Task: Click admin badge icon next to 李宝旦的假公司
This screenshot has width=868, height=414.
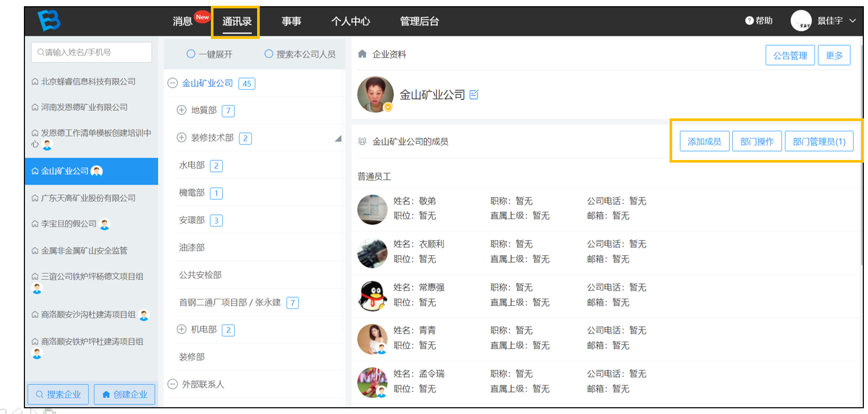Action: pos(104,224)
